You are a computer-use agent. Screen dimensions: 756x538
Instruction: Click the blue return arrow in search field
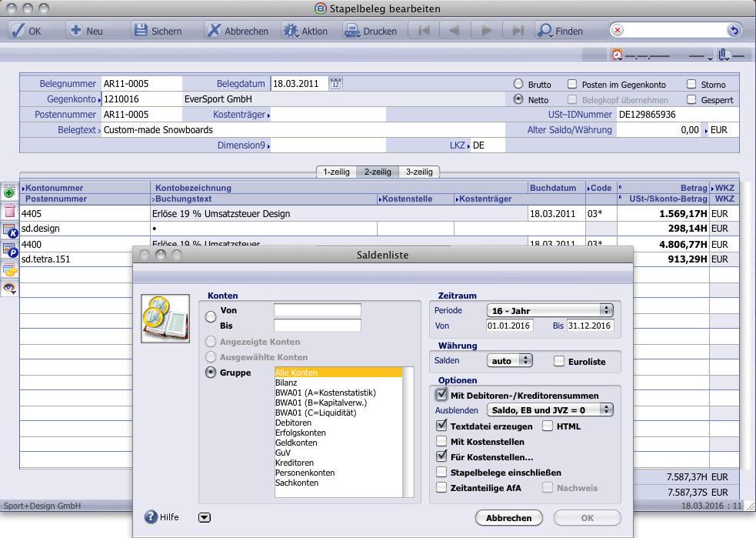(734, 30)
